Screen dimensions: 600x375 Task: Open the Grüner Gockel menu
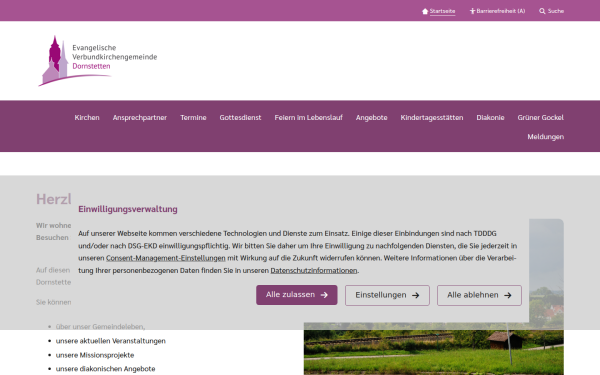coord(540,117)
